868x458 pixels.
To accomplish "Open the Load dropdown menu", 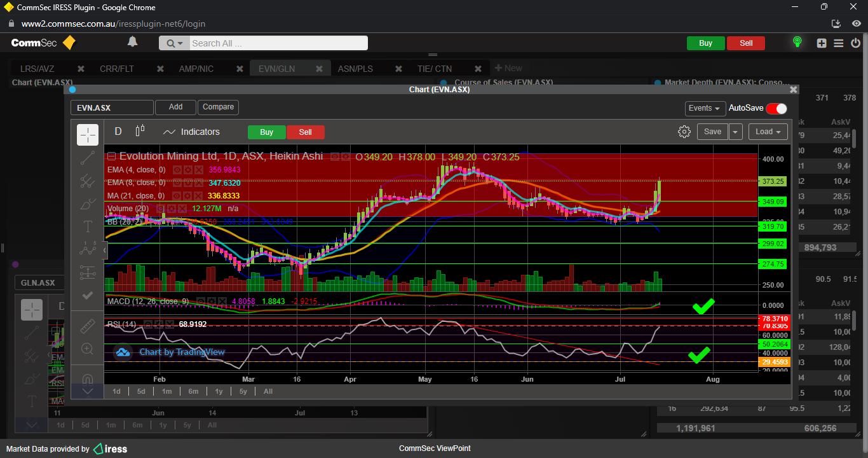I will tap(768, 132).
